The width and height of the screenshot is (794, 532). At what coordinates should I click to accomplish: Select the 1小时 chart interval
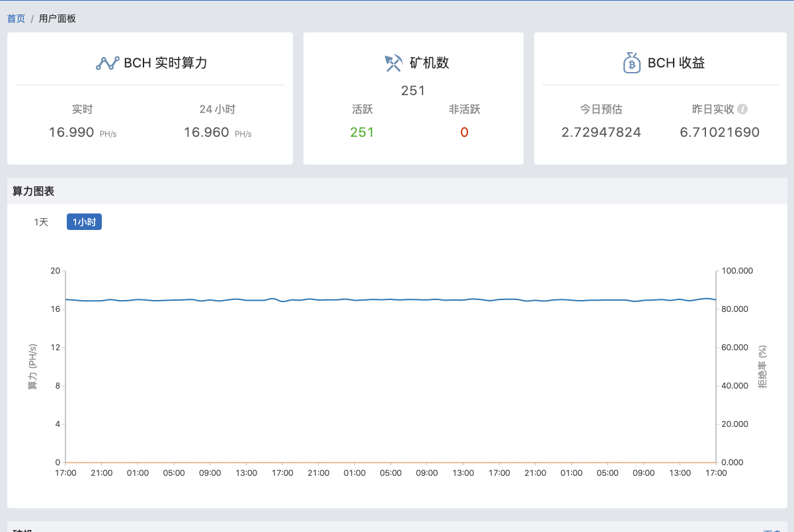pos(84,222)
